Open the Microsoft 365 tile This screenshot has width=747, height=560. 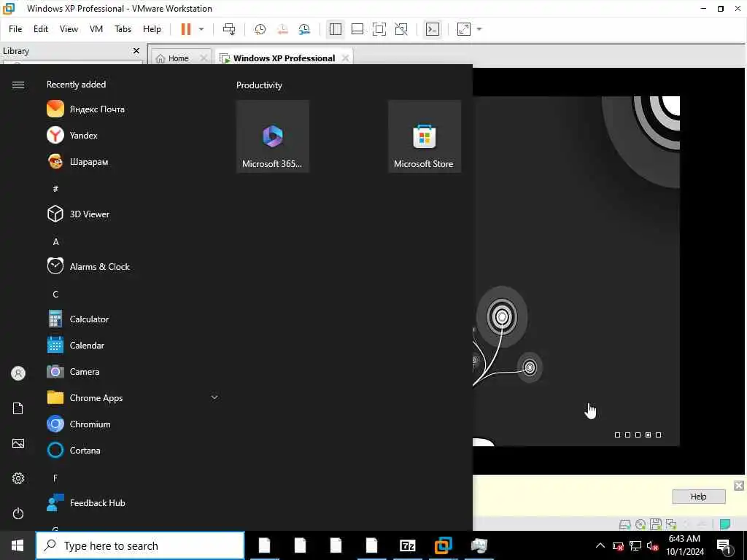click(x=273, y=136)
